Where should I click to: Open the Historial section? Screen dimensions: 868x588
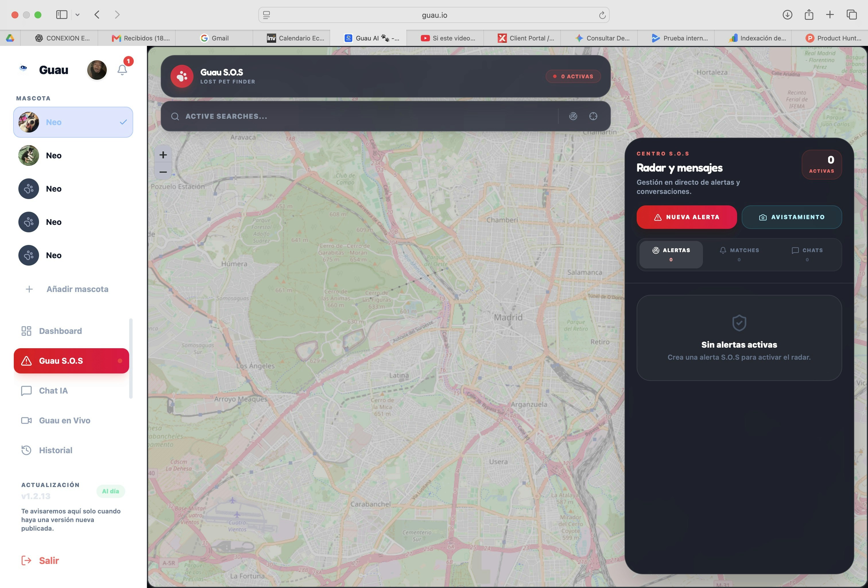pyautogui.click(x=71, y=450)
